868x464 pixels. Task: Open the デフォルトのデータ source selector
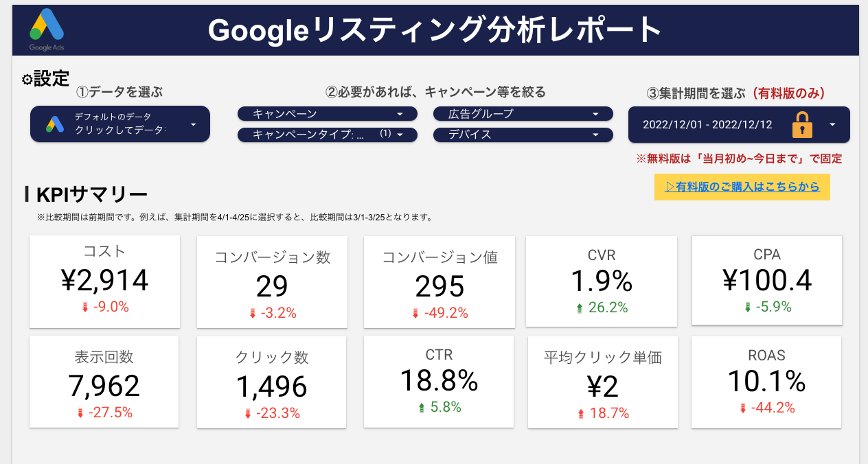pyautogui.click(x=120, y=124)
